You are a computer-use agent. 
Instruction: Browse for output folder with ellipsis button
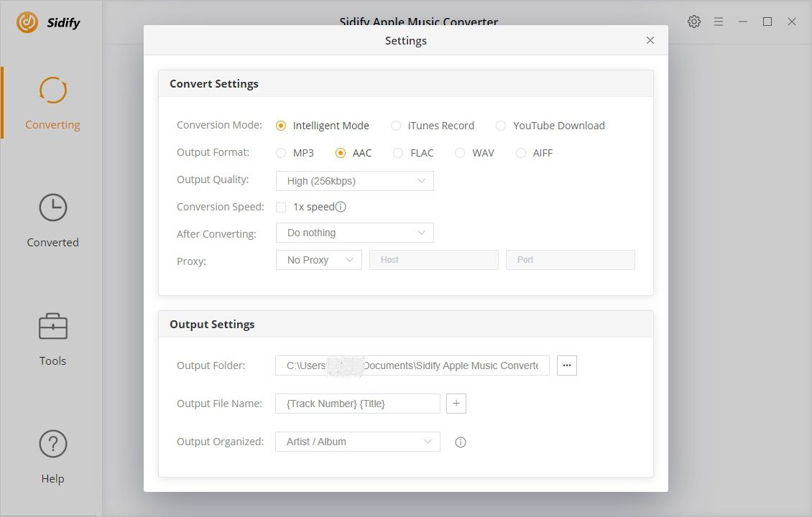click(x=566, y=365)
